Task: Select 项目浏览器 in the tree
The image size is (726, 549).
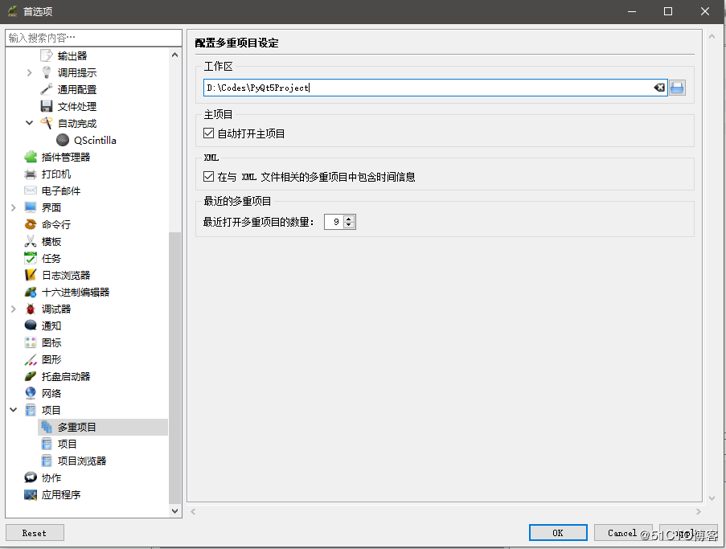Action: [81, 461]
